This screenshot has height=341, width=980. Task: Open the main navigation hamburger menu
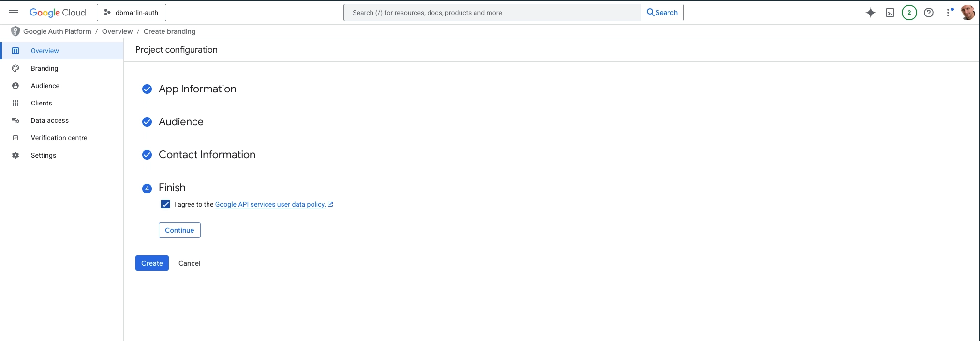point(14,13)
